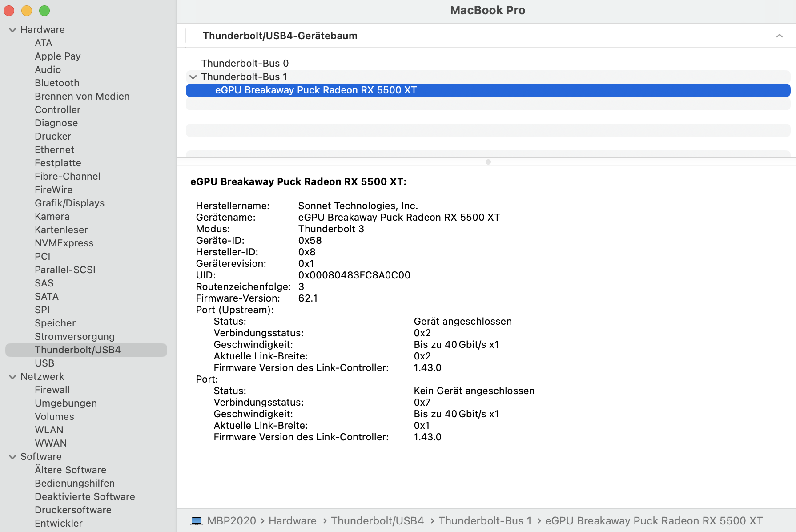Select Volumes under Netzwerk
This screenshot has height=532, width=796.
(55, 417)
